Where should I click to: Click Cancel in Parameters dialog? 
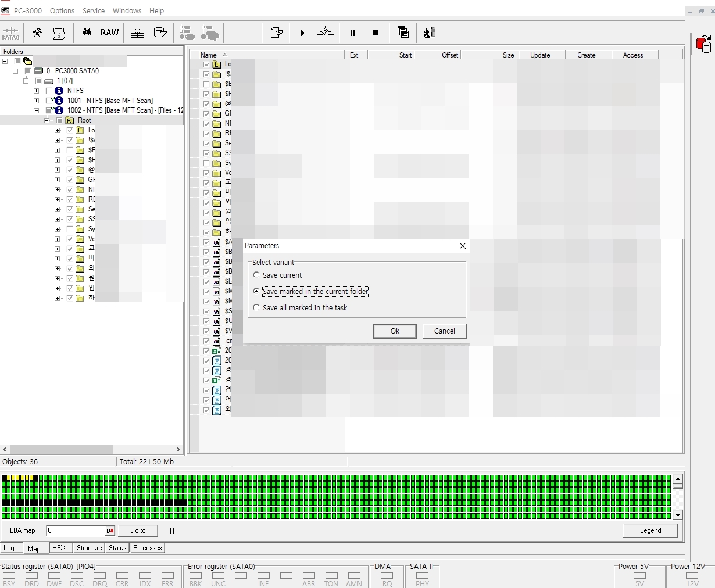pyautogui.click(x=445, y=331)
